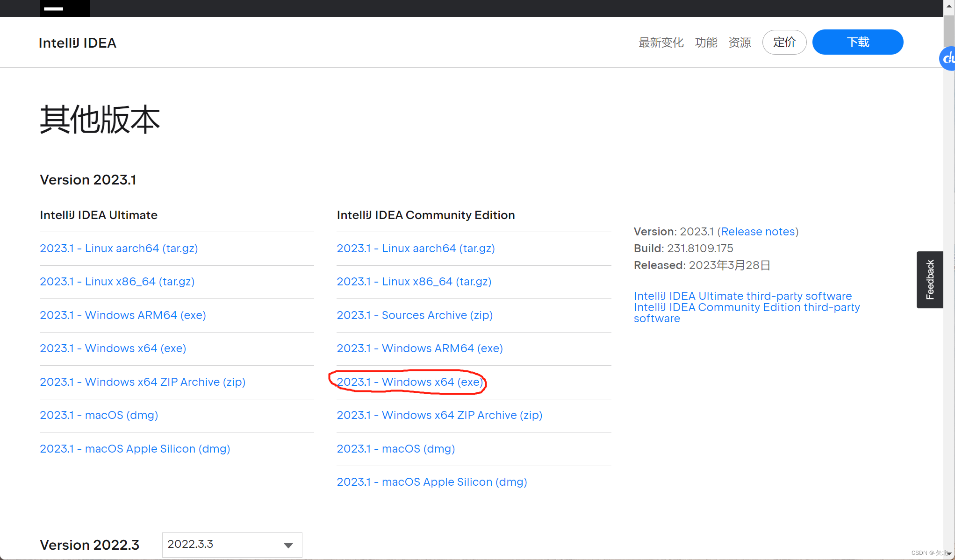Download Ultimate macOS Apple Silicon (dmg)

(135, 449)
